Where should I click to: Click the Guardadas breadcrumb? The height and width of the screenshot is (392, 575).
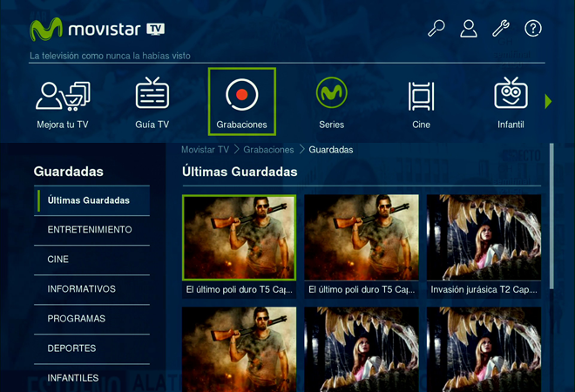point(331,150)
